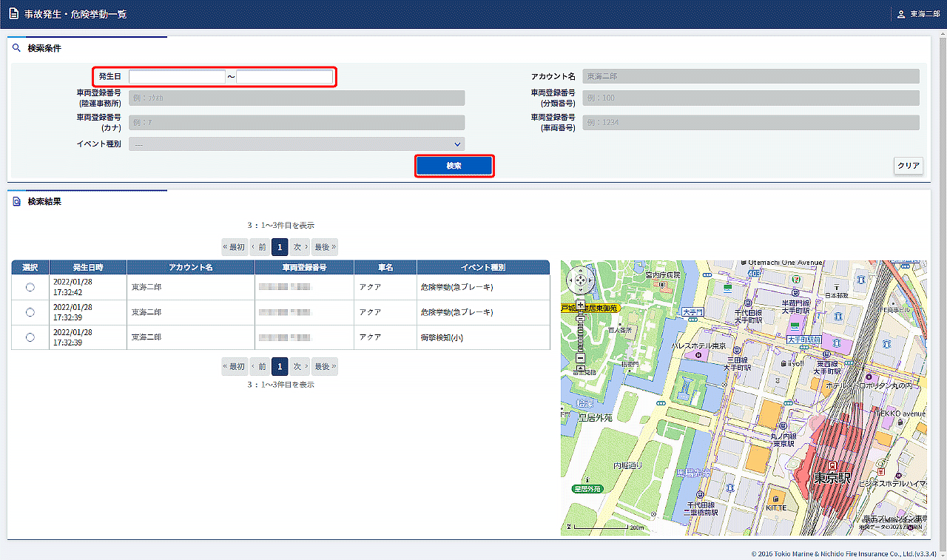Click the map zoom level slider track

point(580,331)
